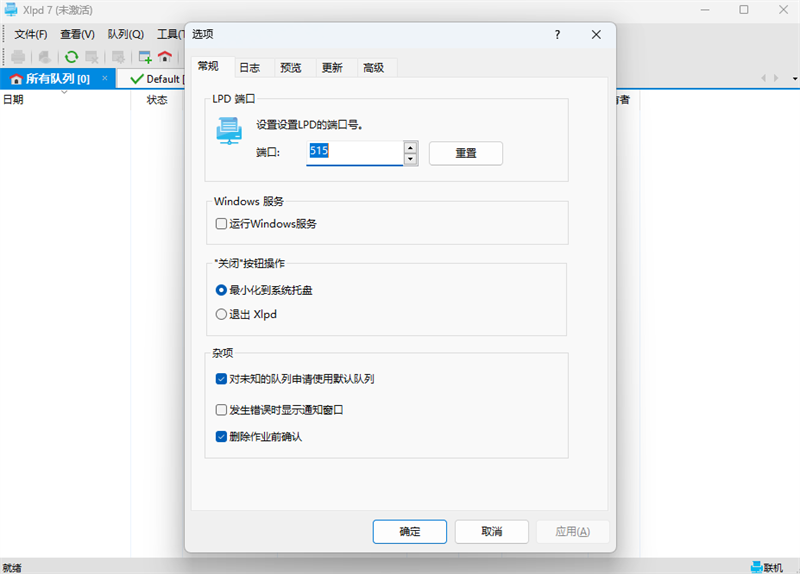Click the print preview eye icon

pyautogui.click(x=44, y=57)
